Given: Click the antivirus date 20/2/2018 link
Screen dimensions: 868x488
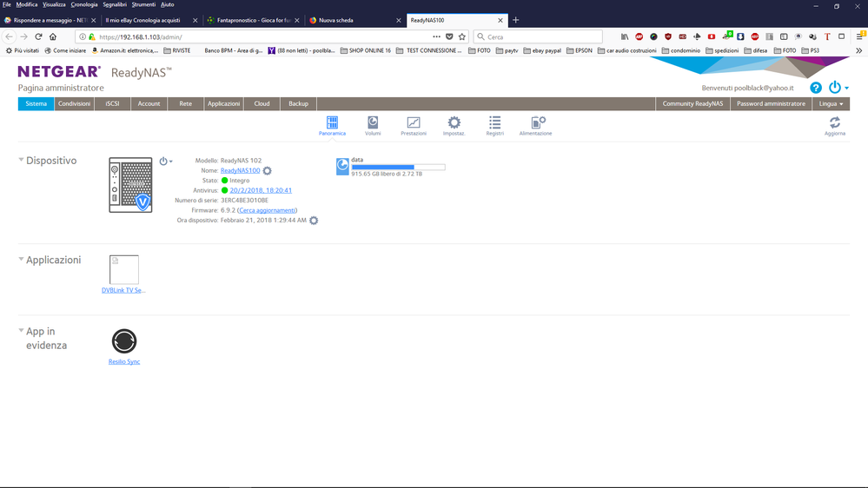Looking at the screenshot, I should (261, 190).
